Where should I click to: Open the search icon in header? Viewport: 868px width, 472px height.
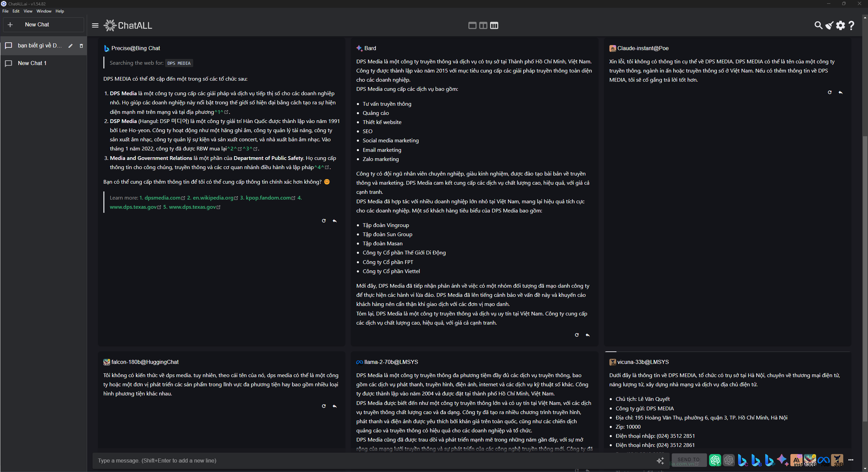click(818, 25)
